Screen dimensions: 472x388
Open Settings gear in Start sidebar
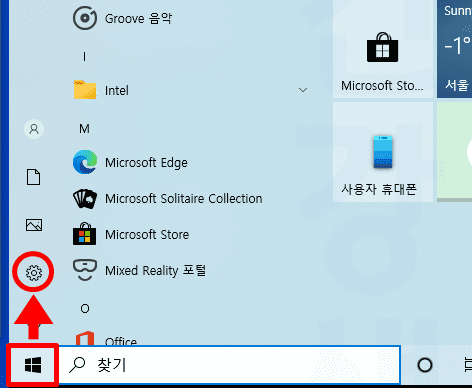34,273
